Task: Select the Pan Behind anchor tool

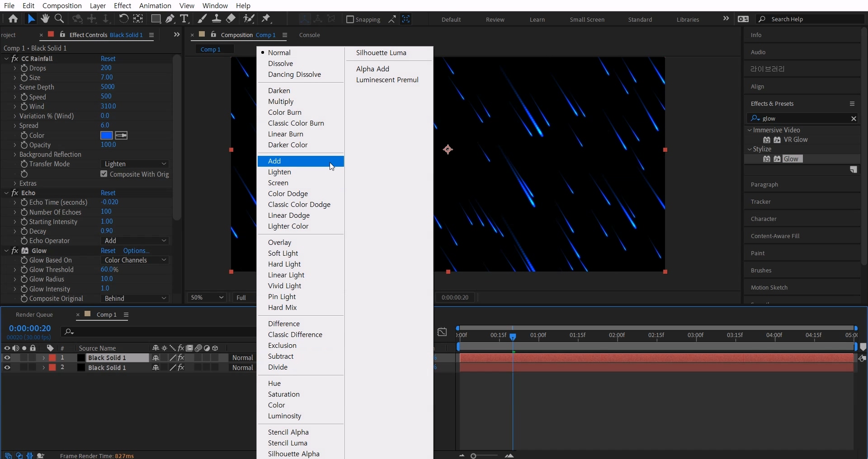Action: [x=138, y=19]
